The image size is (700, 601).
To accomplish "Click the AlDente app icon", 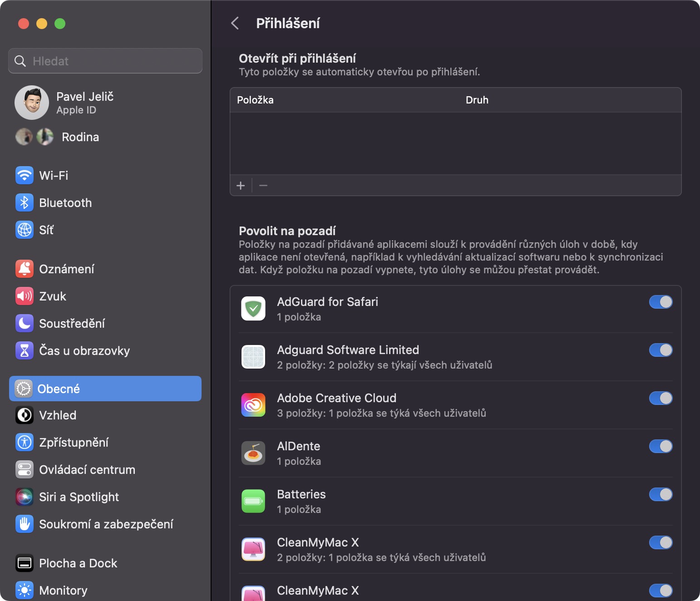I will tap(253, 453).
